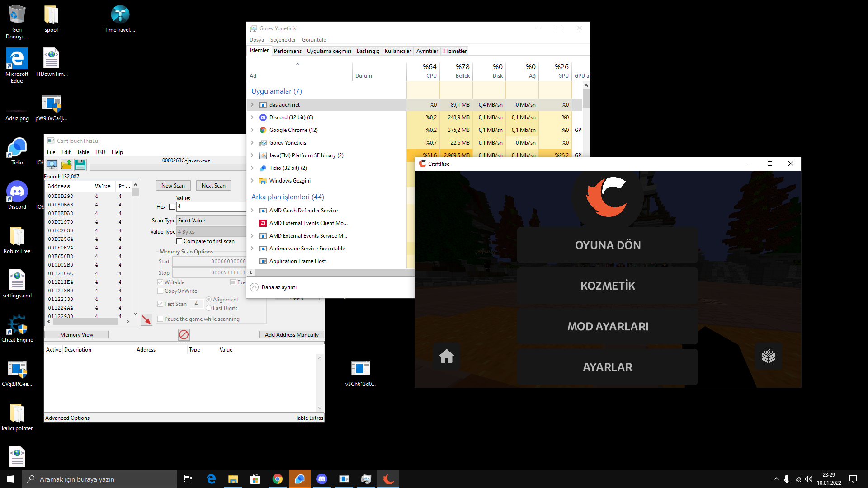
Task: Expand Discord (32 bit) process group
Action: click(252, 117)
